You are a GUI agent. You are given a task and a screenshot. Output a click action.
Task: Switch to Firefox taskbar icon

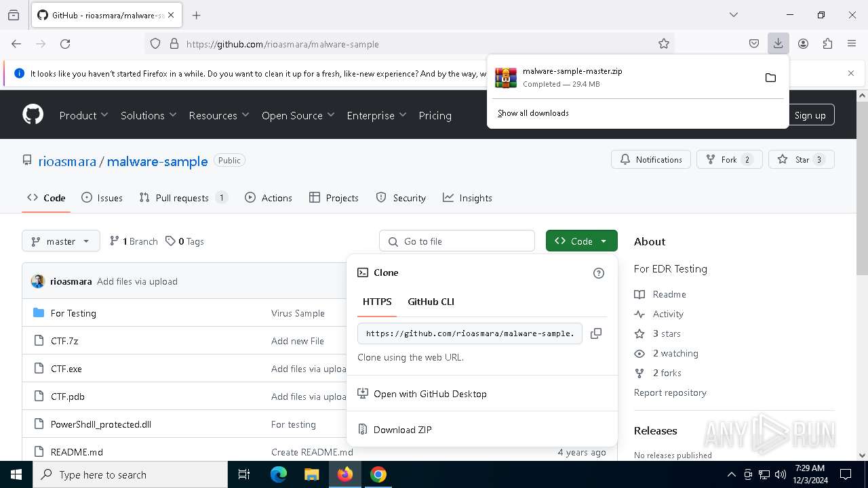(x=345, y=474)
